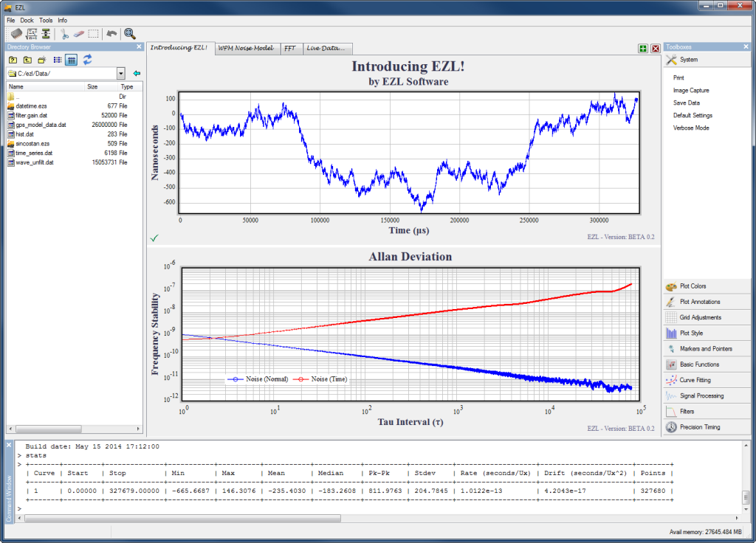
Task: Expand the Basic Functions toolbox
Action: (x=707, y=364)
